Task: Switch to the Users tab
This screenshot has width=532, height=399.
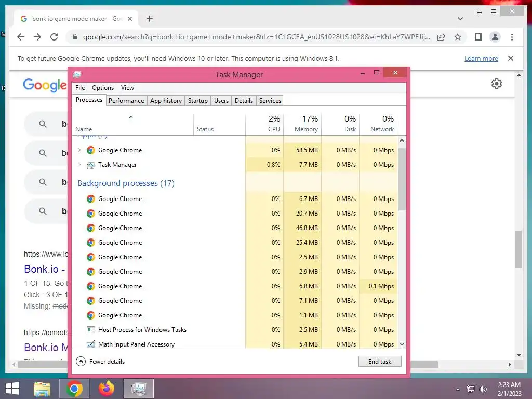Action: coord(221,101)
